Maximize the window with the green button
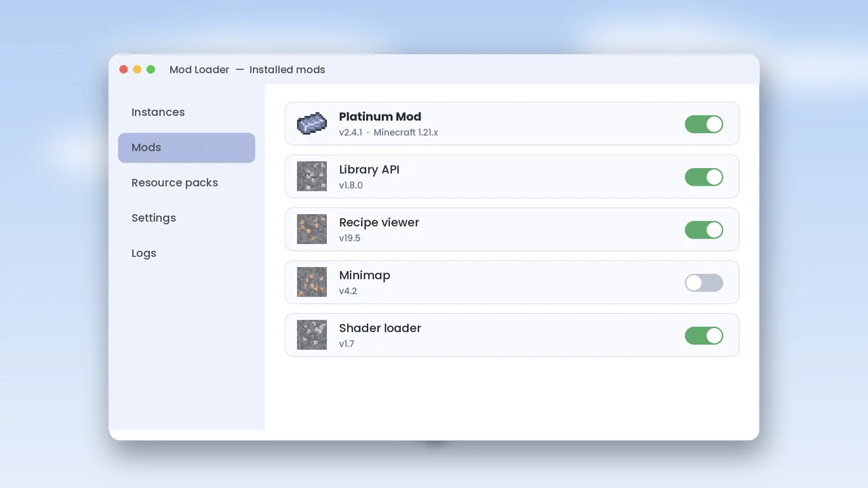Image resolution: width=868 pixels, height=488 pixels. (x=151, y=69)
